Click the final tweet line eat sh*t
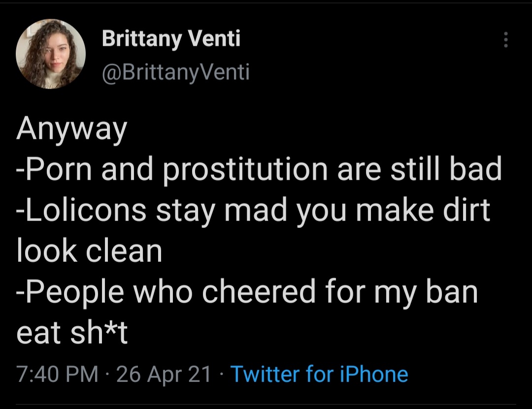Viewport: 532px width, 409px height. pos(72,333)
